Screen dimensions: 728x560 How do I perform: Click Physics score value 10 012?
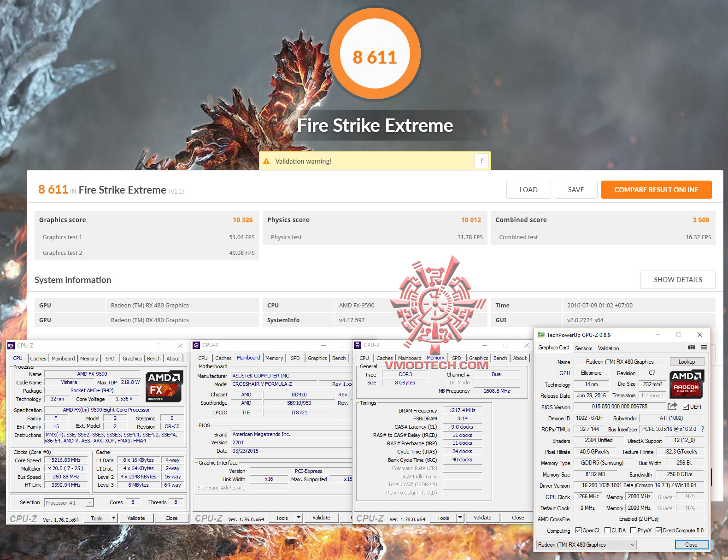pyautogui.click(x=471, y=220)
